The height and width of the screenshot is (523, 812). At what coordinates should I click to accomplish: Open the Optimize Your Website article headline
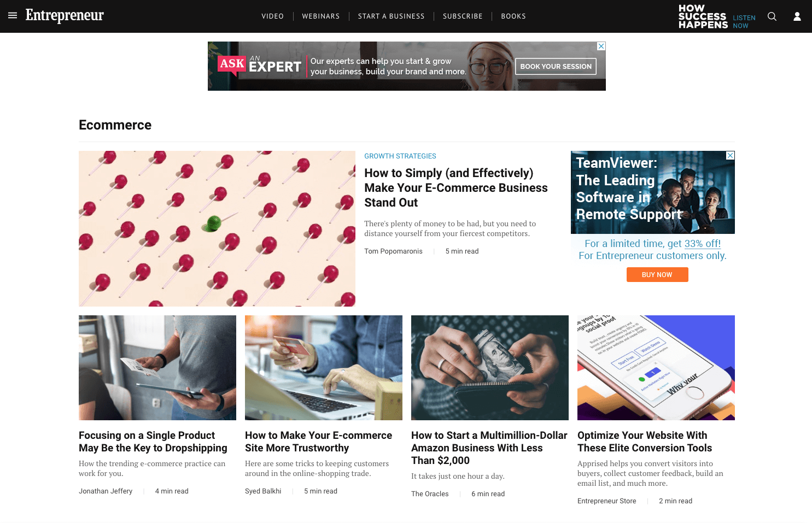pyautogui.click(x=645, y=442)
